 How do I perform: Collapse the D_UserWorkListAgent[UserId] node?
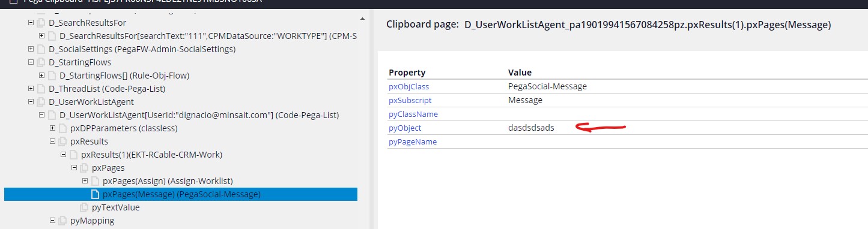coord(42,115)
